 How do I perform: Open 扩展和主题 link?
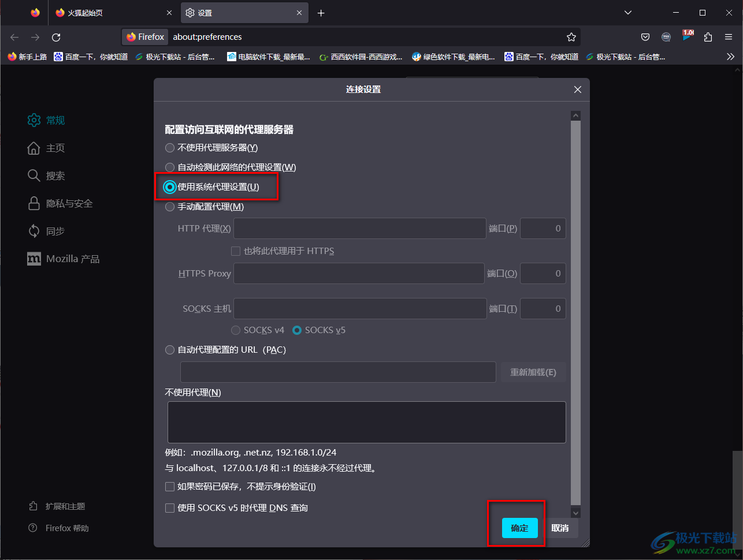point(57,506)
